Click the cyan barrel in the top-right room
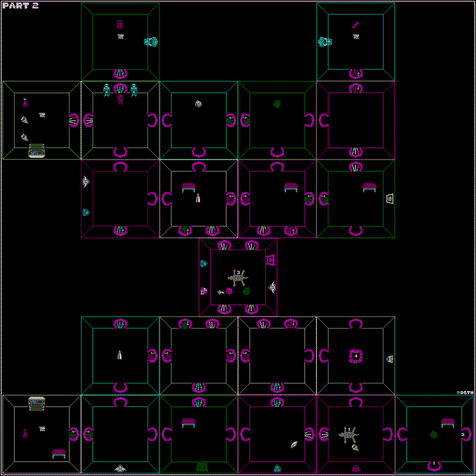This screenshot has height=476, width=476. coord(325,42)
